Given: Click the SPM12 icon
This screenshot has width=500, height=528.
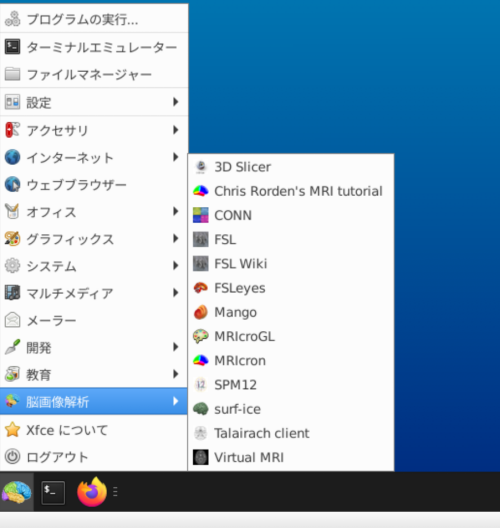Looking at the screenshot, I should click(x=201, y=385).
